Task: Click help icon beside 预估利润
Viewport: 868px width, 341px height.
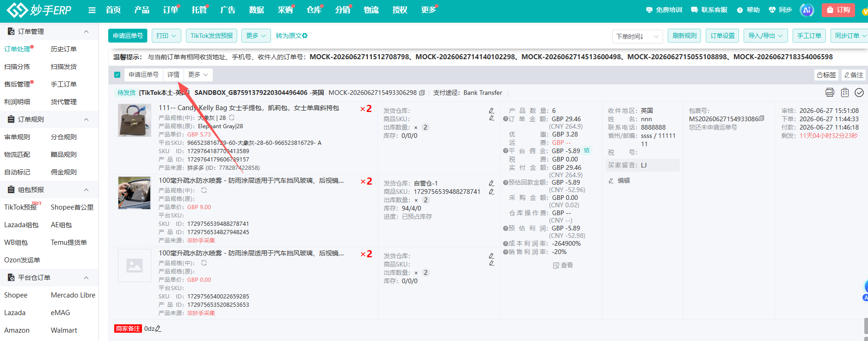Action: tap(505, 228)
